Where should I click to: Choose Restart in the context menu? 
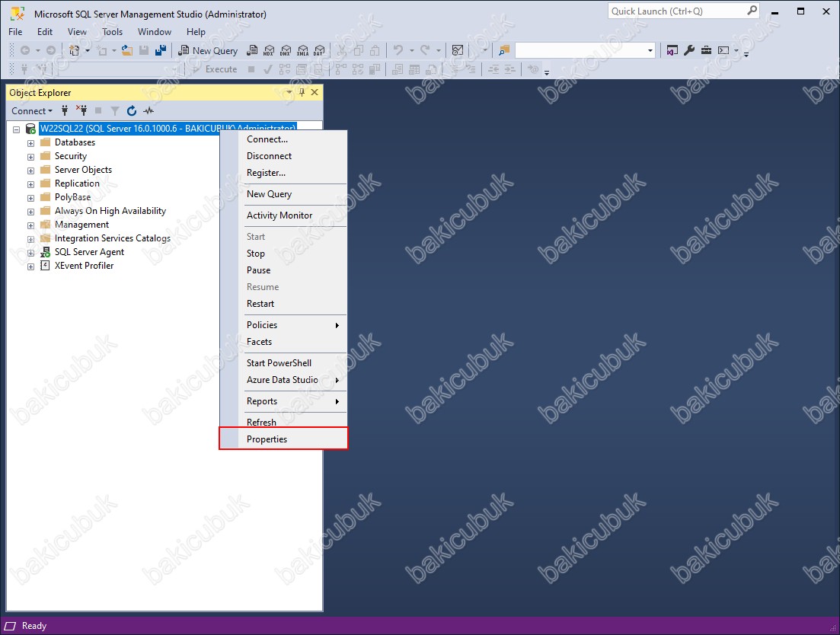(x=283, y=304)
